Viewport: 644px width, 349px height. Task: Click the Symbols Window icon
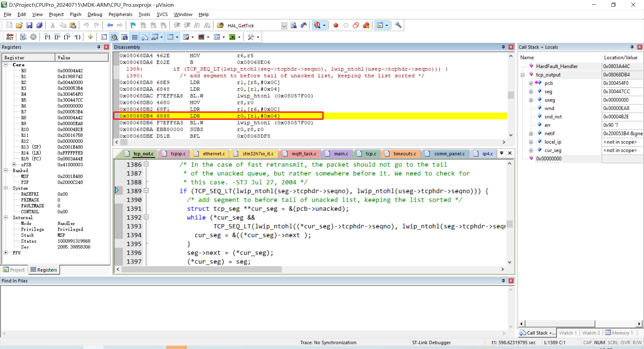124,37
